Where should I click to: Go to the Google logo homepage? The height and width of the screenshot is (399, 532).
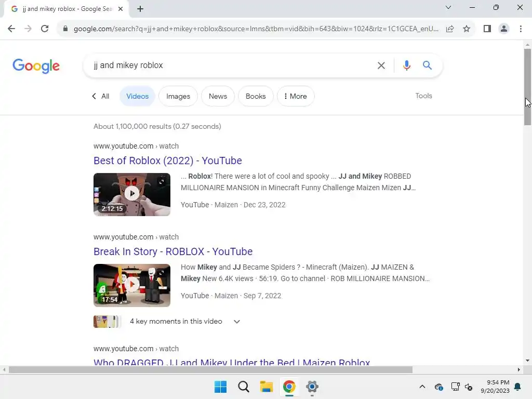[x=36, y=66]
